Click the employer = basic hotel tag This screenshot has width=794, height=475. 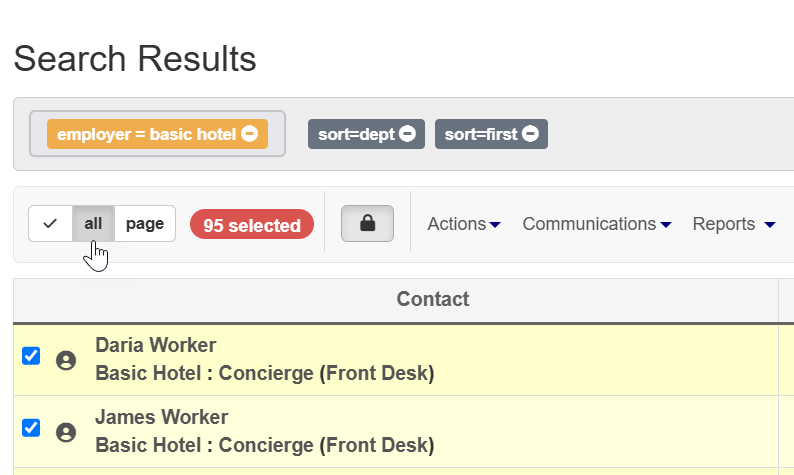[x=146, y=134]
